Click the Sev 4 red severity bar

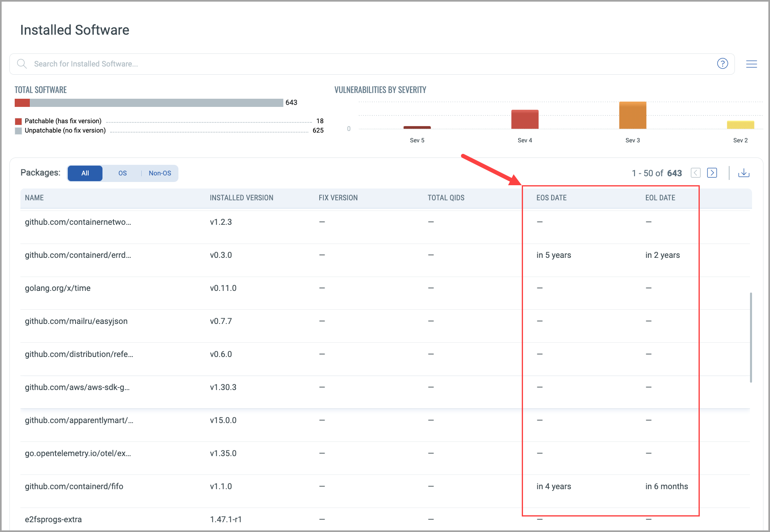[525, 119]
